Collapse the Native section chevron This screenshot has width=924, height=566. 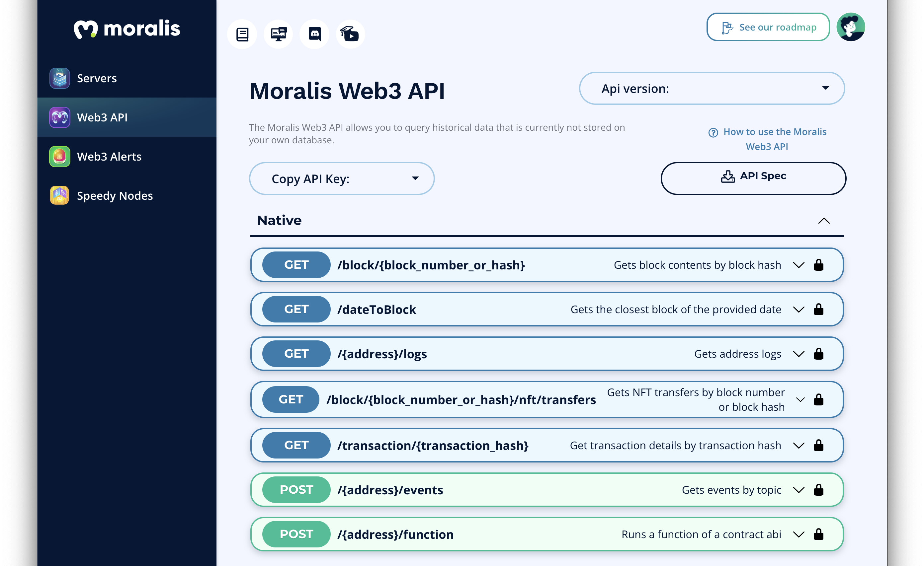click(x=823, y=220)
